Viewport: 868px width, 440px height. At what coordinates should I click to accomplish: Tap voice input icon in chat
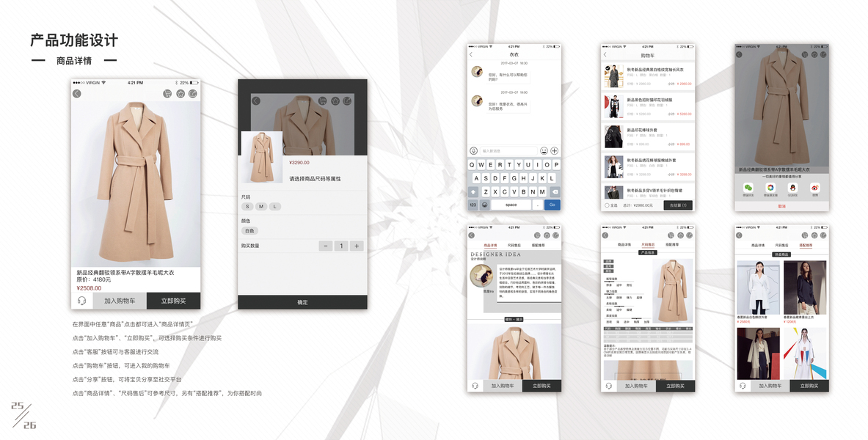pyautogui.click(x=474, y=150)
